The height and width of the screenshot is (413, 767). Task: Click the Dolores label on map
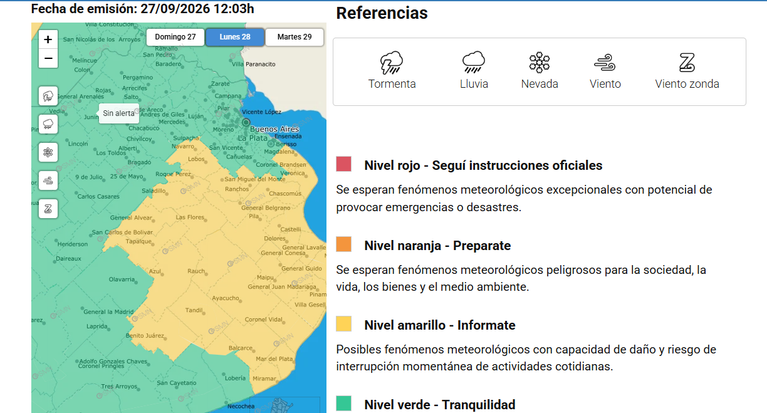(x=274, y=238)
